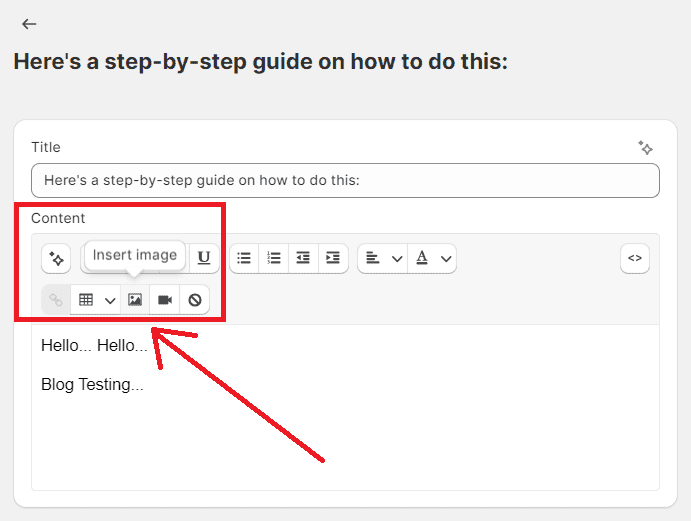691x521 pixels.
Task: Click the AI sparkle icon beside Title
Action: click(645, 148)
